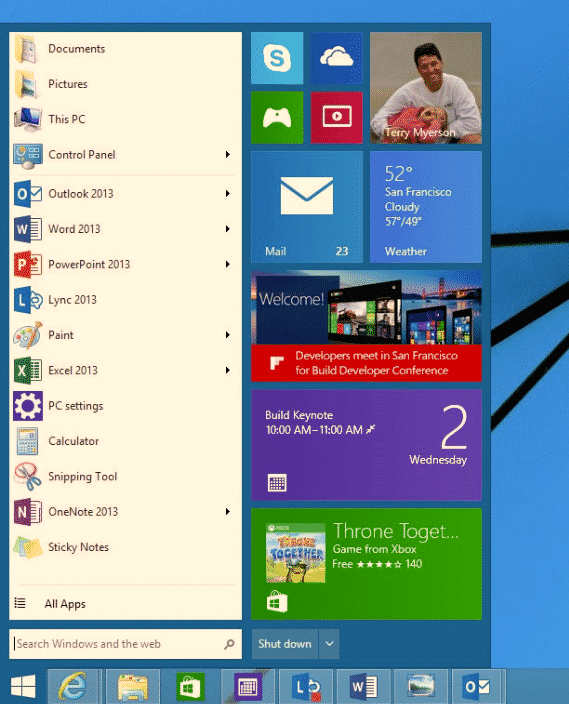Open the Welcome news tile about Build Conference
This screenshot has width=569, height=704.
[x=366, y=326]
